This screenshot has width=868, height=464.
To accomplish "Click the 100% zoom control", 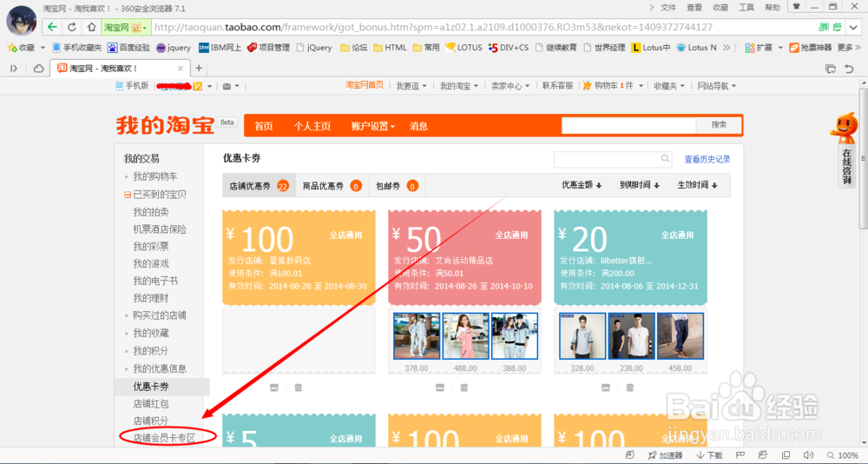I will pyautogui.click(x=843, y=455).
